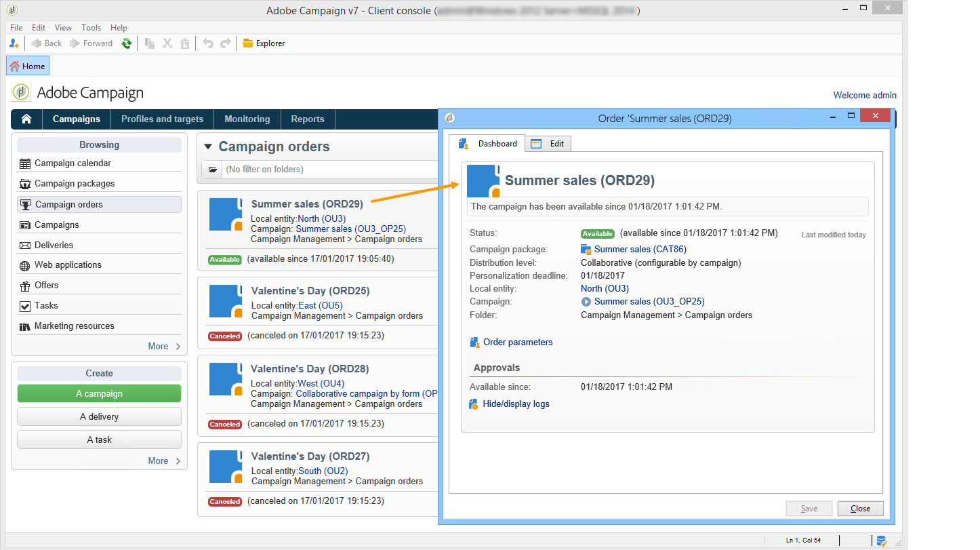Click the Valentine's Day (ORD28) order icon

point(226,379)
